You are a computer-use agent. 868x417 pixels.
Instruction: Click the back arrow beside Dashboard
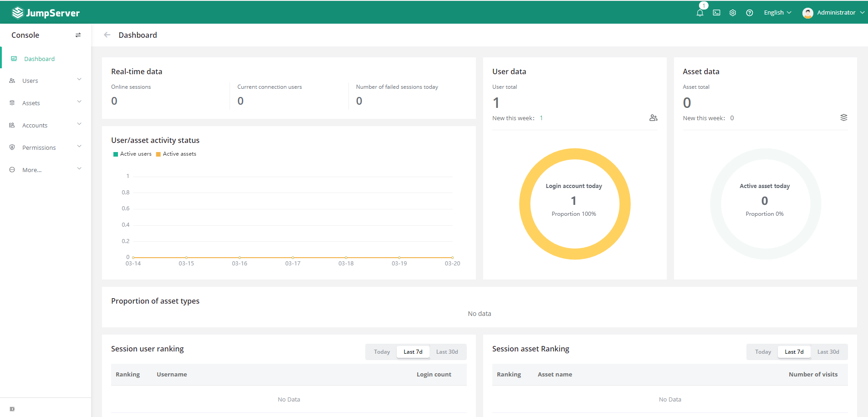click(x=107, y=35)
